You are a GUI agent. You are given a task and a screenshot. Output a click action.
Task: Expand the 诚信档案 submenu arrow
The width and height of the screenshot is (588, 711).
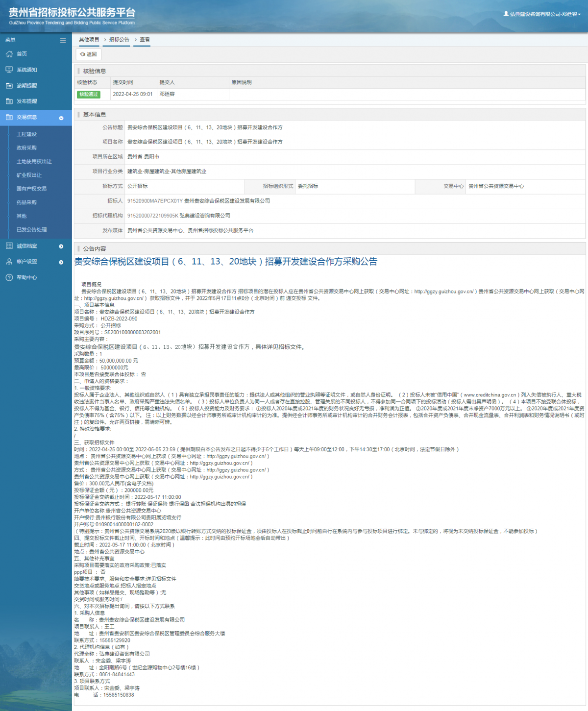61,246
